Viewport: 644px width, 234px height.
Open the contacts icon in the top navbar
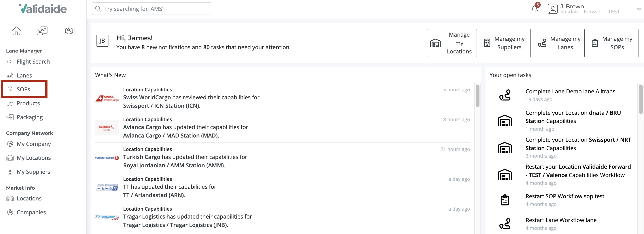tap(42, 31)
